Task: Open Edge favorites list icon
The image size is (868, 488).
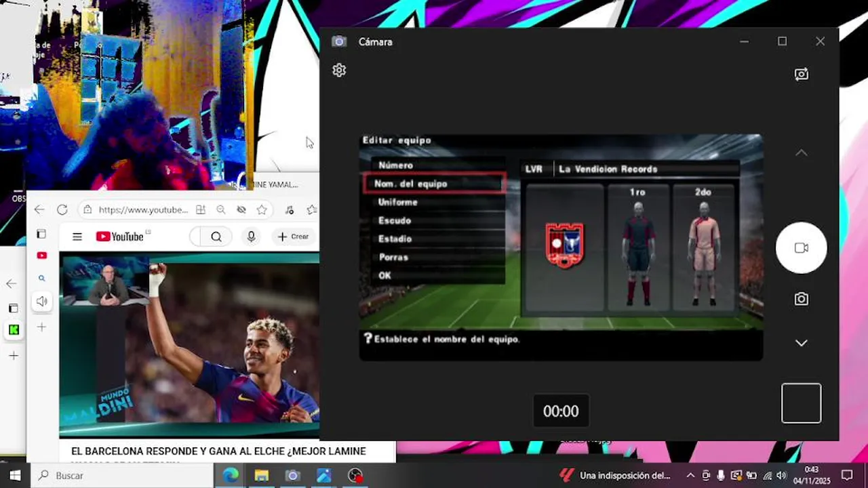Action: [x=311, y=210]
